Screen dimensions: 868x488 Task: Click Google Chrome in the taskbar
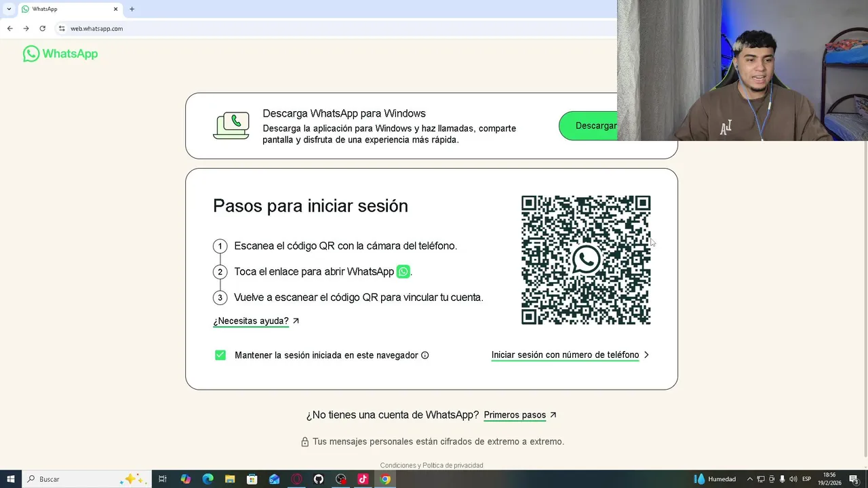(385, 479)
